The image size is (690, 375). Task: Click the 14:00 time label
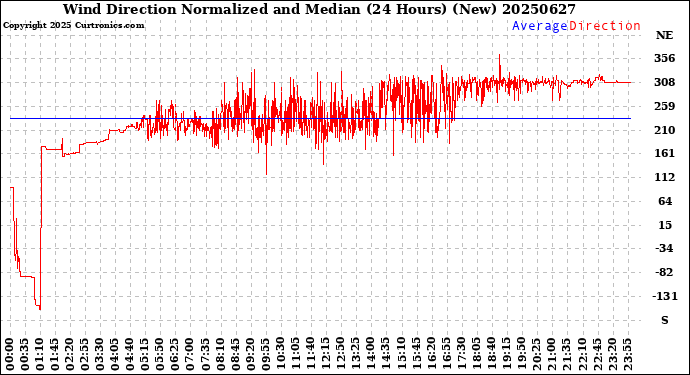click(x=371, y=355)
